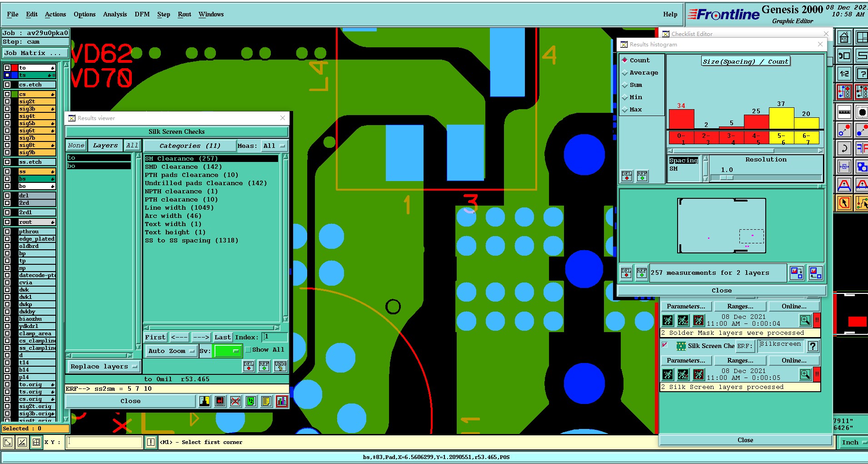Select layer 'bo' in Results viewer list

[99, 166]
